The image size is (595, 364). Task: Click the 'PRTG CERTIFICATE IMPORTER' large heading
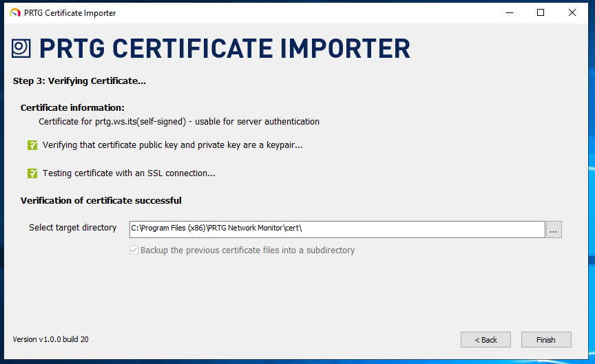pyautogui.click(x=225, y=49)
